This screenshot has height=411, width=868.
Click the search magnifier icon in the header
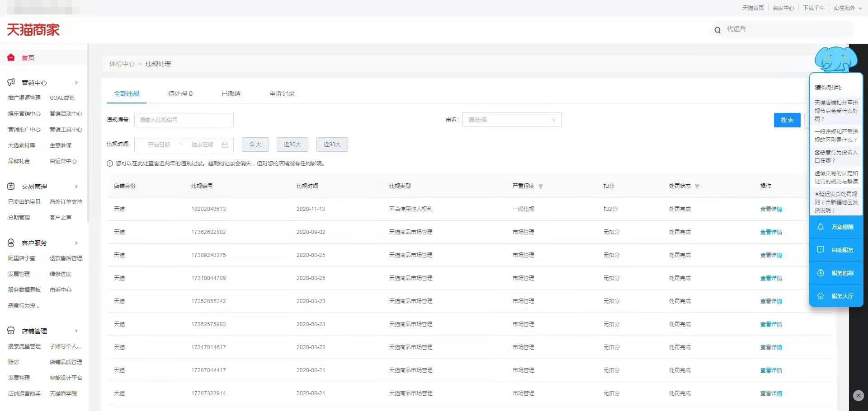click(x=717, y=30)
